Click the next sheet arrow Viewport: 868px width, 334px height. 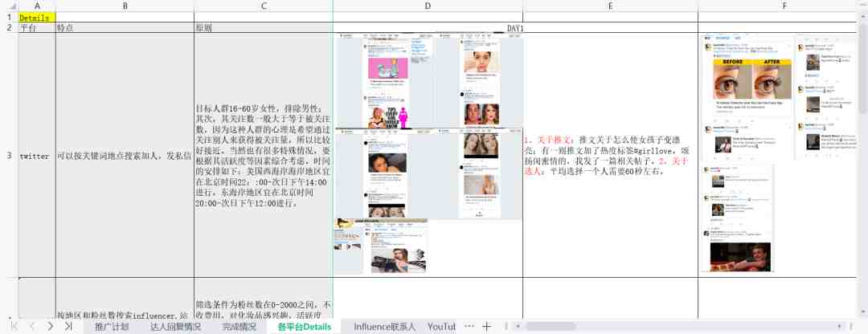(x=51, y=326)
